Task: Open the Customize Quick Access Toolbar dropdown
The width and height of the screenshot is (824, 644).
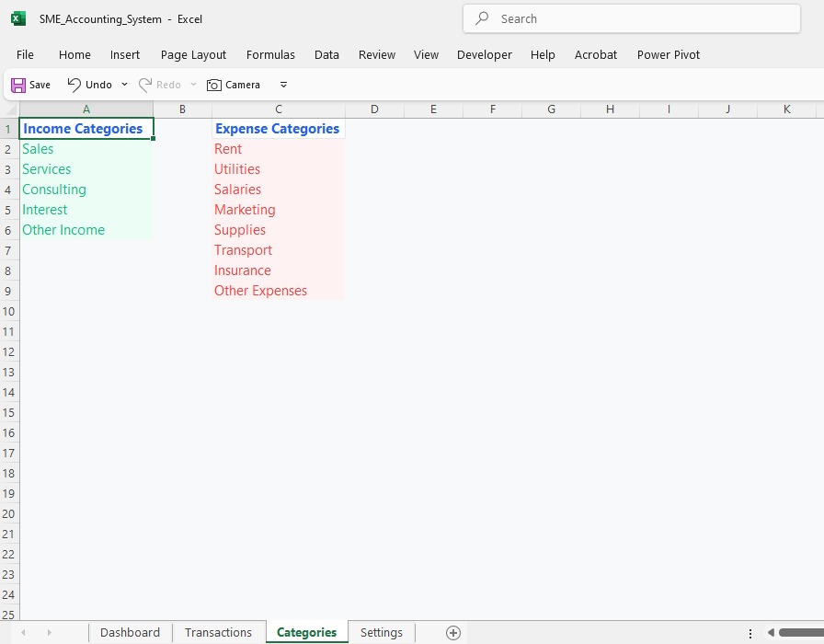Action: [x=284, y=85]
